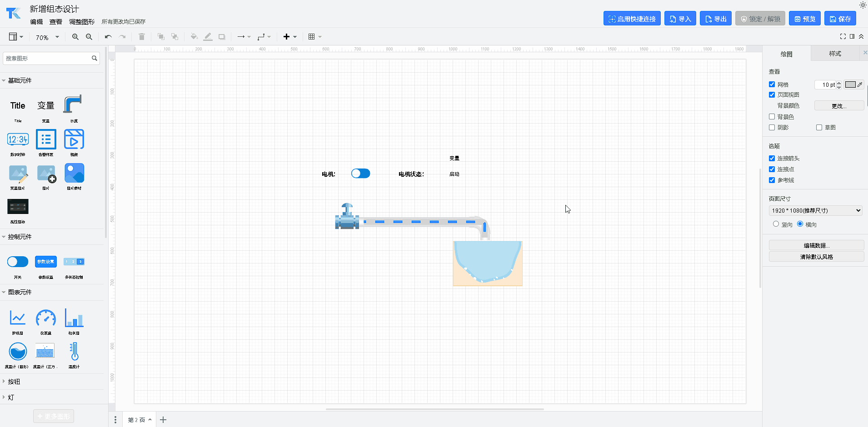Click the grid color swatch

(850, 84)
